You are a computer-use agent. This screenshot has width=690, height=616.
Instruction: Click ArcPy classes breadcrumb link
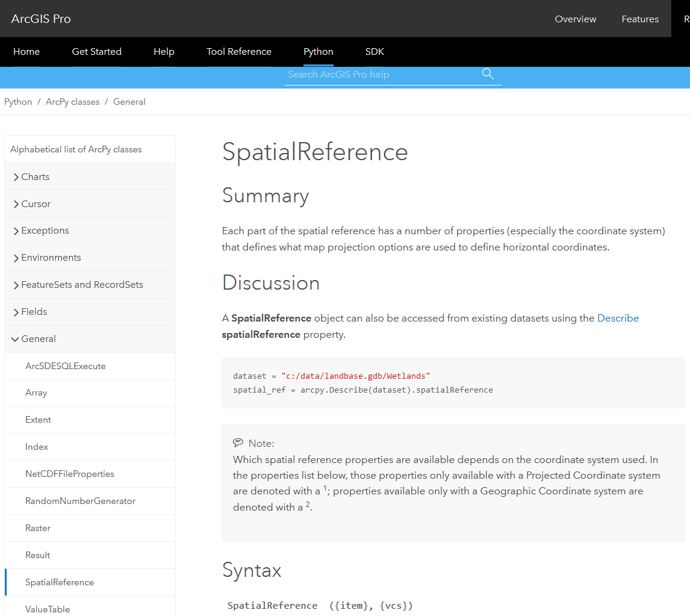tap(73, 102)
